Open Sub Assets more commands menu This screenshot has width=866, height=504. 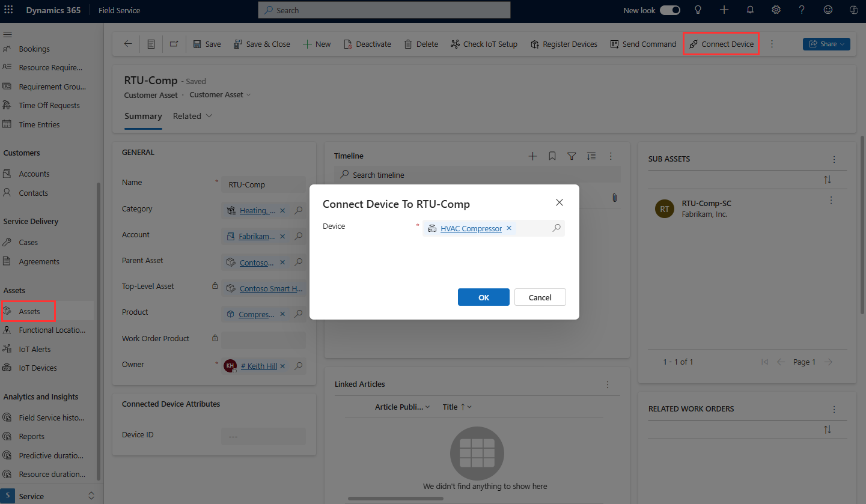834,159
